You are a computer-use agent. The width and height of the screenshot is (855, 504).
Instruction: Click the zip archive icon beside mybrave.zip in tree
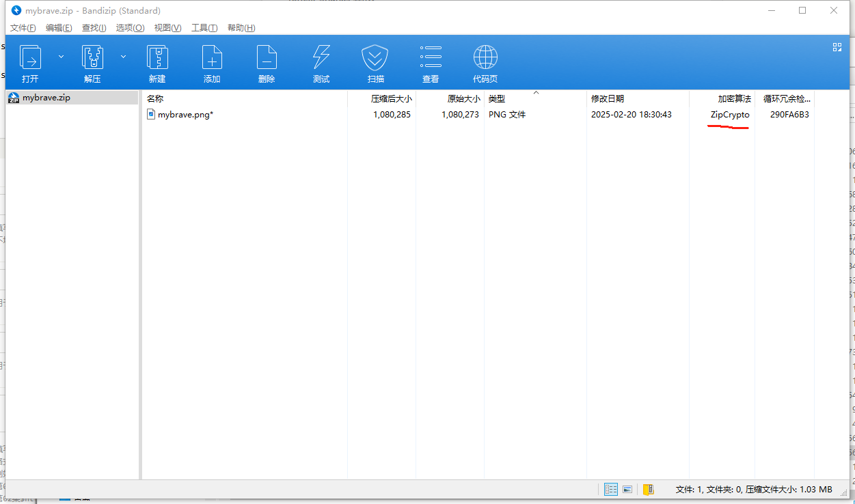click(x=14, y=98)
